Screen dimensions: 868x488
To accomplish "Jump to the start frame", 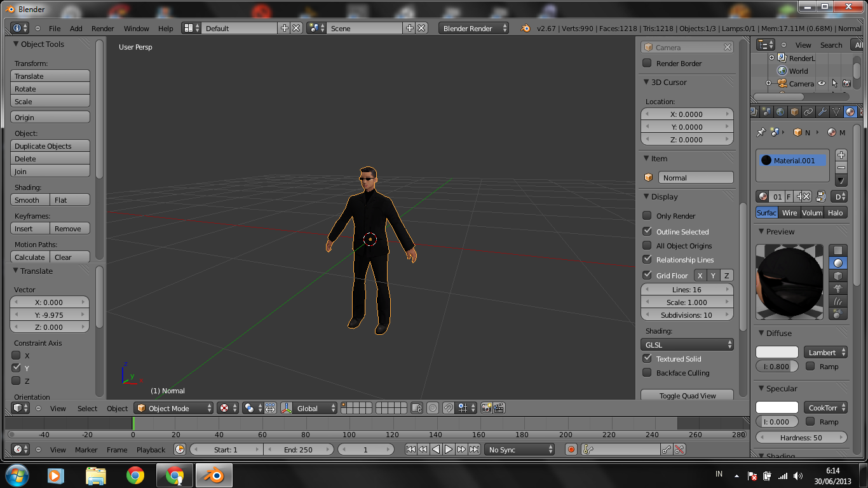I will (410, 450).
